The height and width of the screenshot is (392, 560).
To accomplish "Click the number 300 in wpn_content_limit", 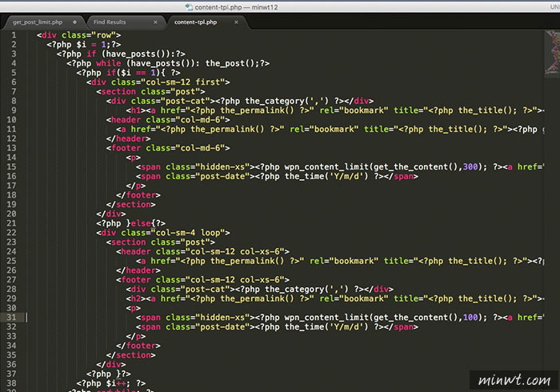I will coord(470,166).
